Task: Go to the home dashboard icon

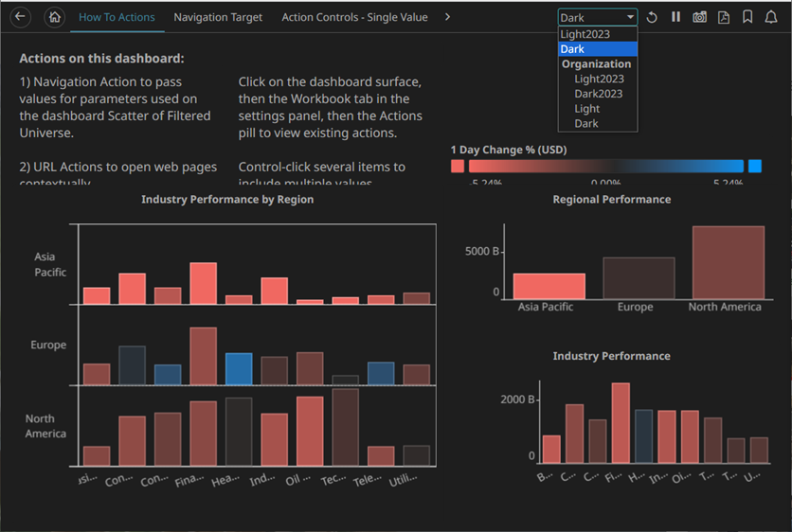Action: pyautogui.click(x=55, y=17)
